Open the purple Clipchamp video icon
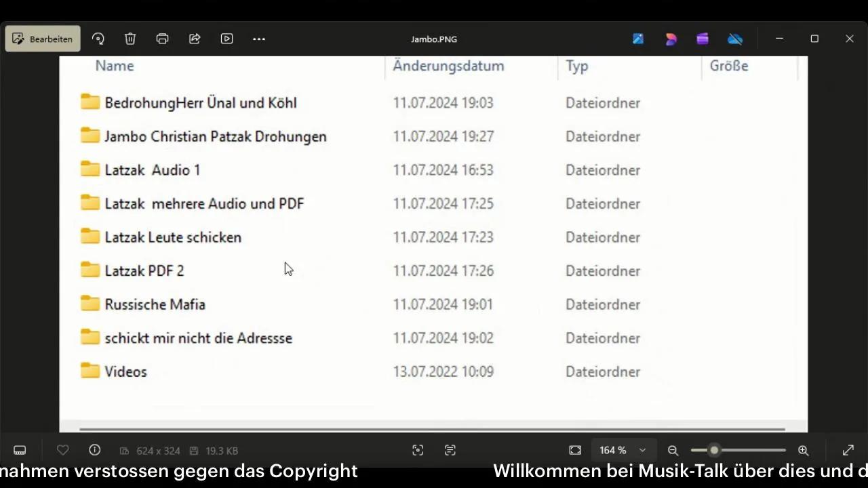868x488 pixels. (x=703, y=39)
